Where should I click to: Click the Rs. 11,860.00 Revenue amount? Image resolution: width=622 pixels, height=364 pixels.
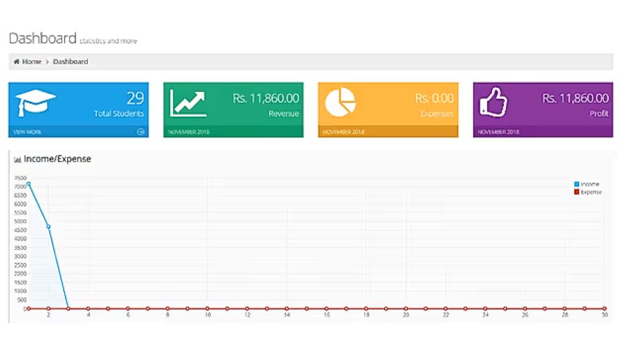point(266,99)
